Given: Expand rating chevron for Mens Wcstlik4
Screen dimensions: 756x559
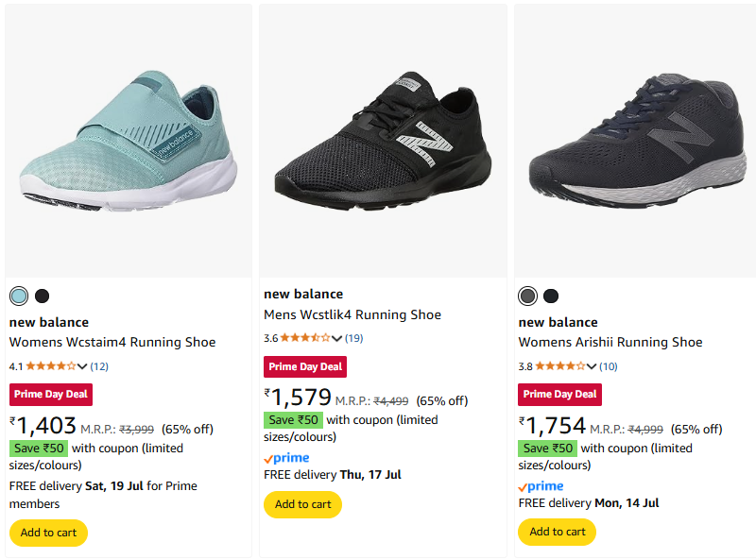Looking at the screenshot, I should click(337, 338).
